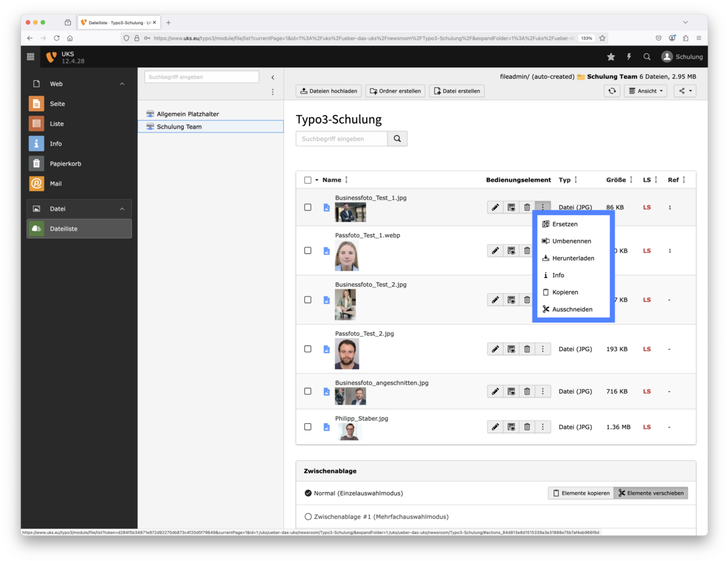The image size is (728, 561).
Task: Click the search magnifier in top bar
Action: tap(647, 57)
